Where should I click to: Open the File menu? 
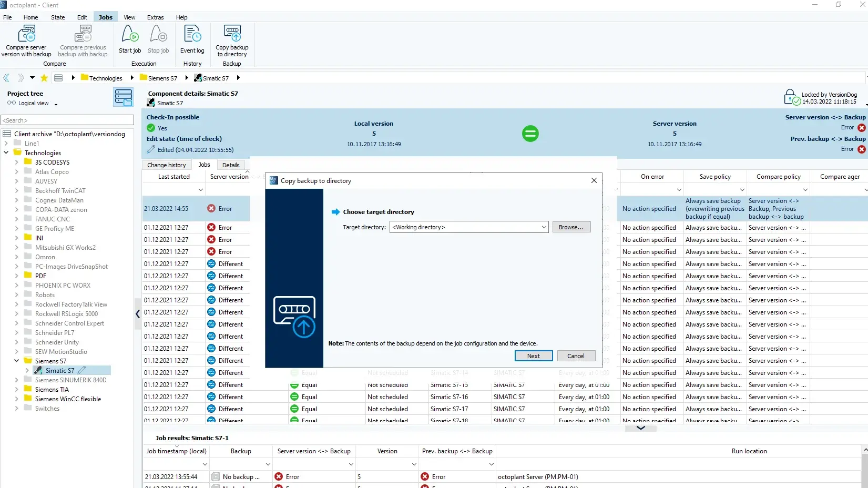pos(7,17)
